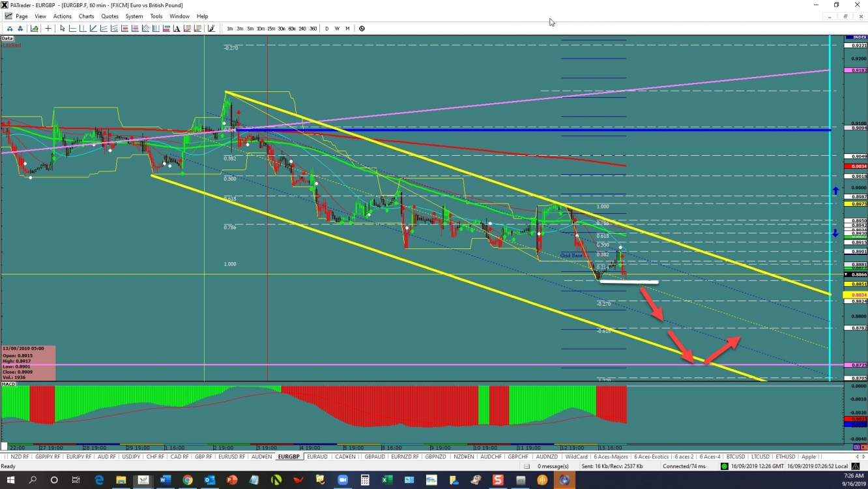Select the horizontal line drawing tool

pos(72,28)
